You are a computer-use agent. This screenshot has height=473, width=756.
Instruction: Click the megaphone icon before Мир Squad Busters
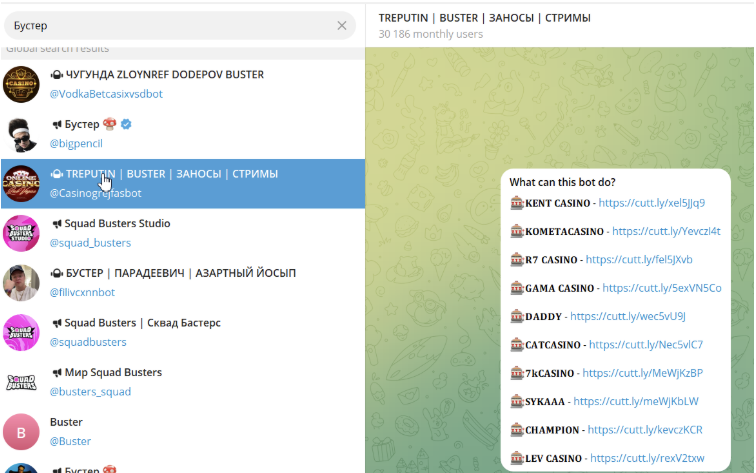pos(56,373)
